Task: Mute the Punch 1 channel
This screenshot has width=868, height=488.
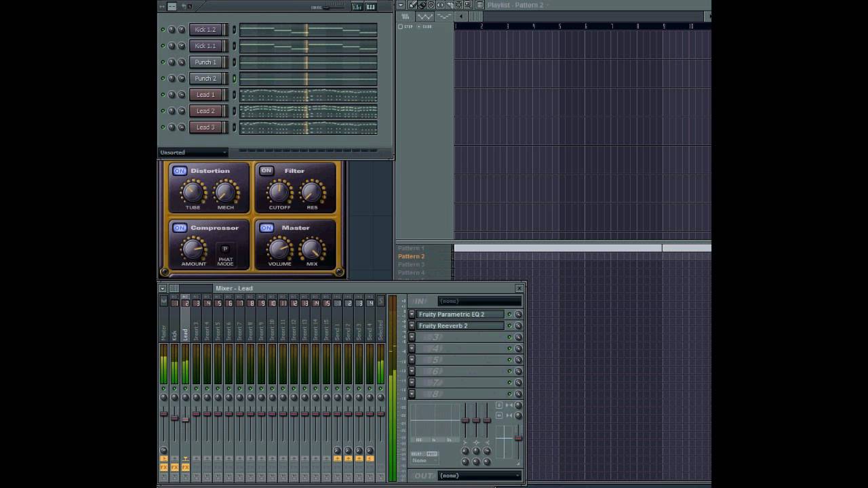Action: (x=163, y=62)
